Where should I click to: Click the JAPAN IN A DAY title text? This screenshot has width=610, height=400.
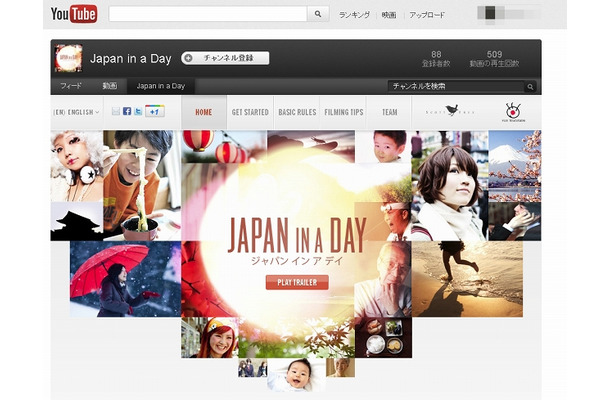tap(297, 235)
